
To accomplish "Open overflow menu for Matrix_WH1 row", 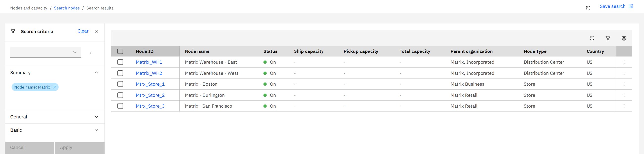I will [624, 62].
